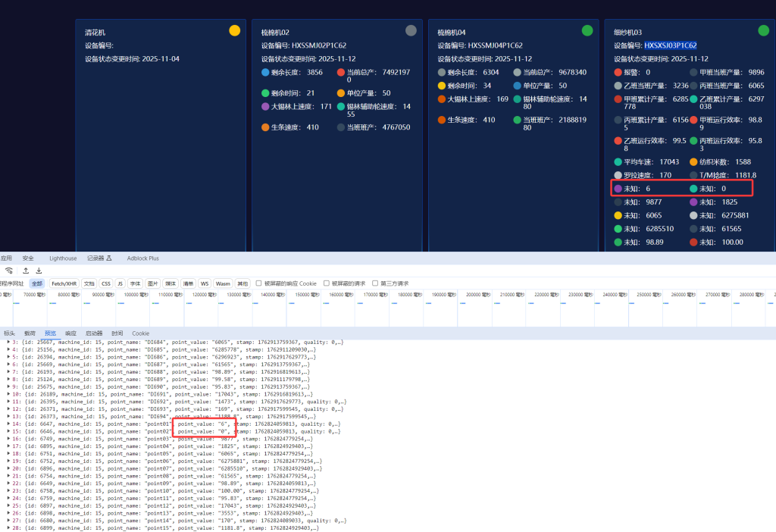Viewport: 776px width, 532px height.
Task: Click the export HAR download icon
Action: [39, 271]
